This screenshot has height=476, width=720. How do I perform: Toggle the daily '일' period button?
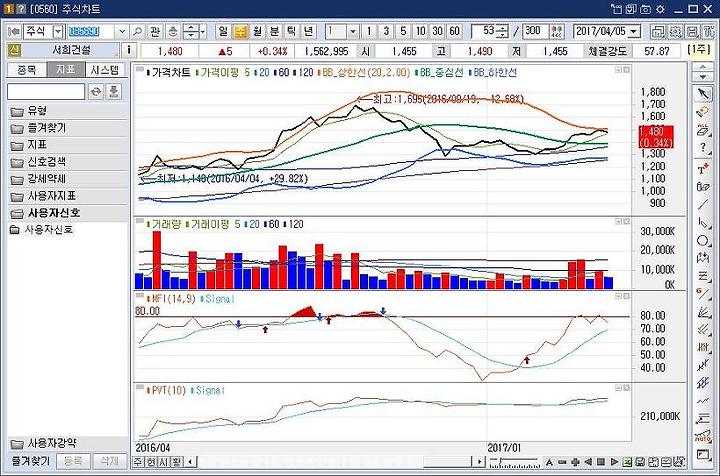(223, 31)
